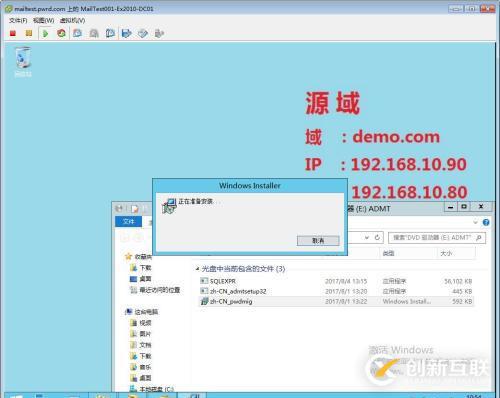Click the zh-CN_pwdmig installer package icon
500x398 pixels.
click(204, 301)
